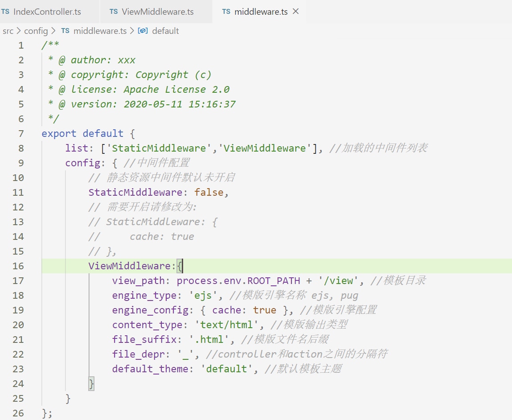Click the license comment on line 4
Screen dimensions: 512x420
pyautogui.click(x=139, y=90)
